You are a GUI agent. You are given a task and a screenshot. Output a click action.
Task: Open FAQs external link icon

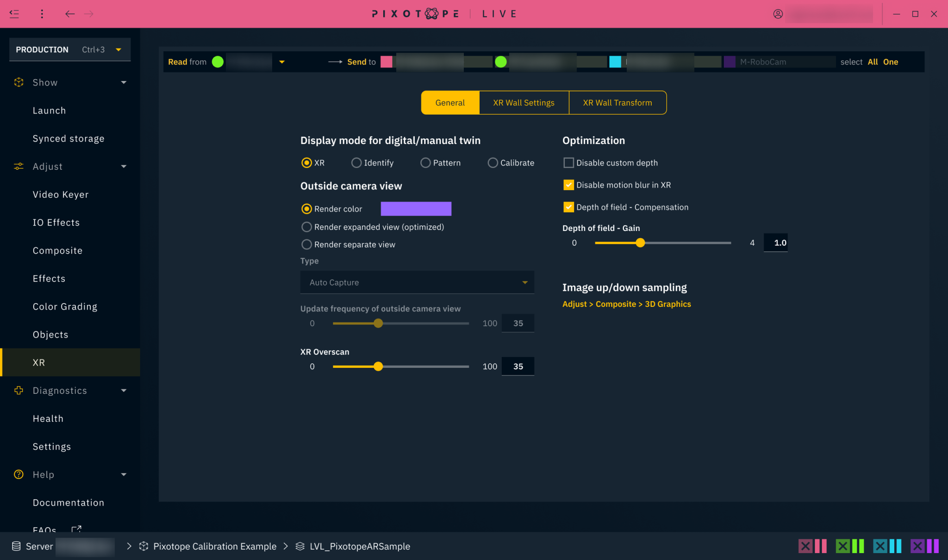pos(76,529)
